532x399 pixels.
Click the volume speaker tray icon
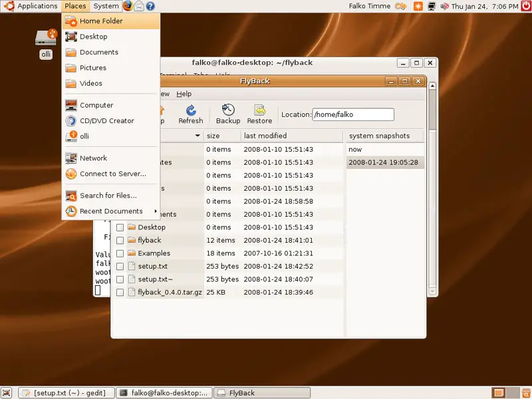coord(444,6)
